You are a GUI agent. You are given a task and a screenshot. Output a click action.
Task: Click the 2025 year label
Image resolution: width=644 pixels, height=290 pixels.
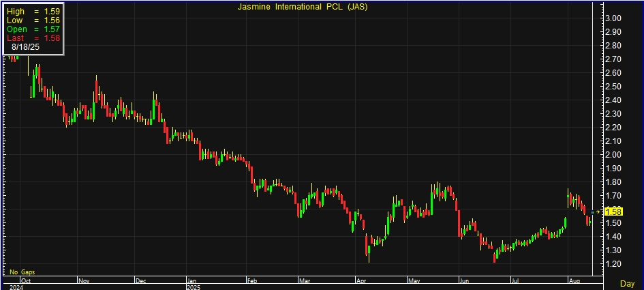[194, 287]
